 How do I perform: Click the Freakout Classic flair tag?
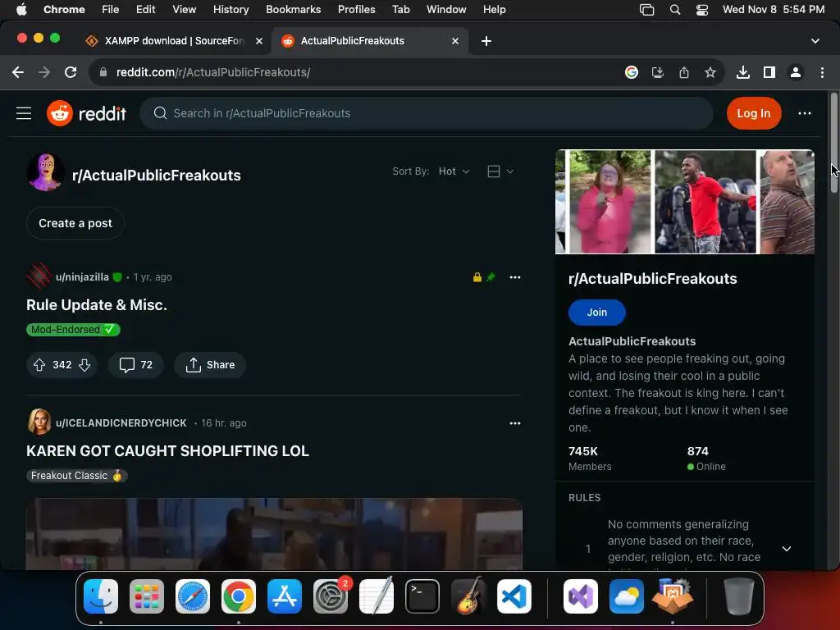point(76,476)
